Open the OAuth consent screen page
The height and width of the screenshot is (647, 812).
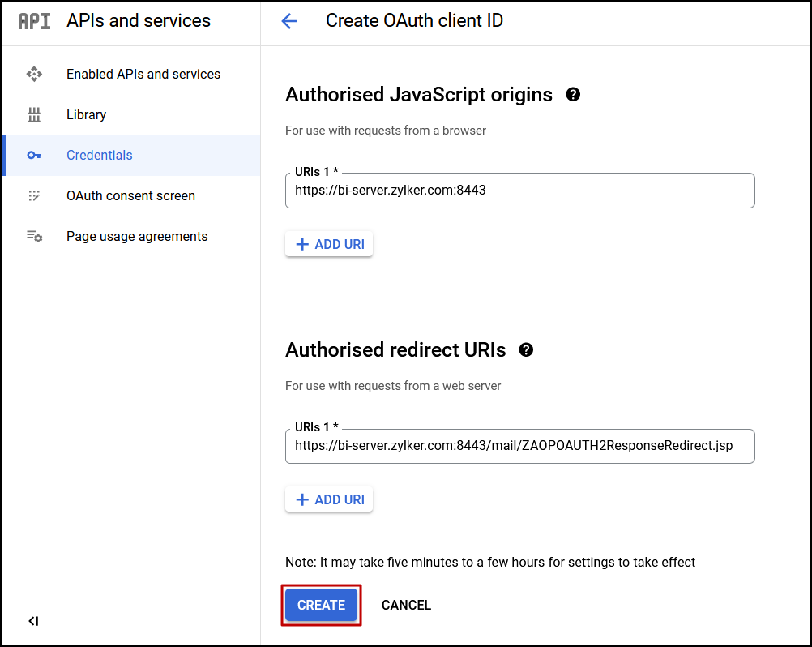130,195
